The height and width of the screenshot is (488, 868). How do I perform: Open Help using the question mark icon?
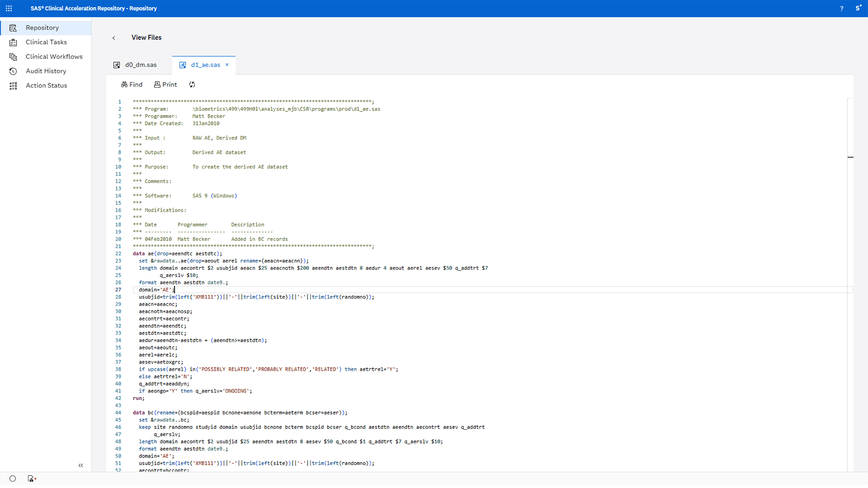(841, 8)
